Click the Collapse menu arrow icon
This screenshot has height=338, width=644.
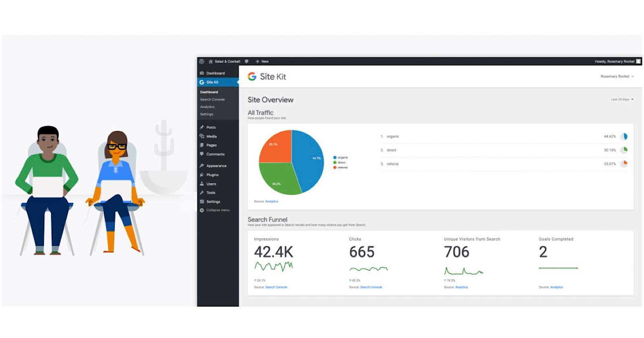[202, 210]
